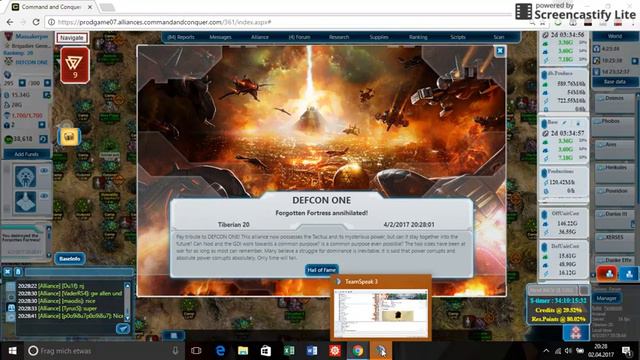Open the Supplies menu
The width and height of the screenshot is (640, 360).
(379, 37)
